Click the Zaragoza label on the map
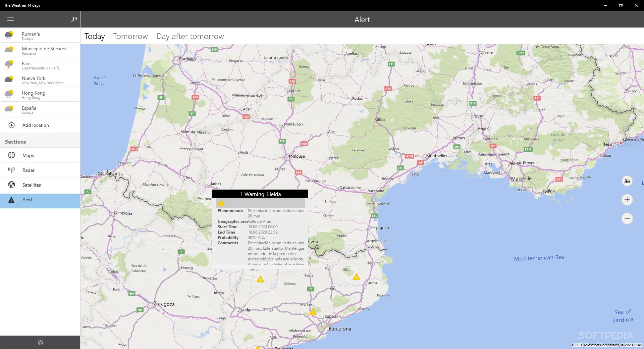 (x=164, y=304)
